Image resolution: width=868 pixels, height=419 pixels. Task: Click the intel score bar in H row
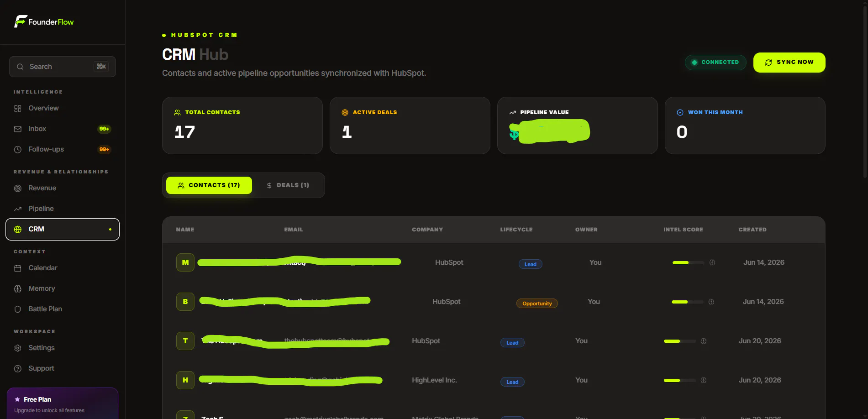679,380
